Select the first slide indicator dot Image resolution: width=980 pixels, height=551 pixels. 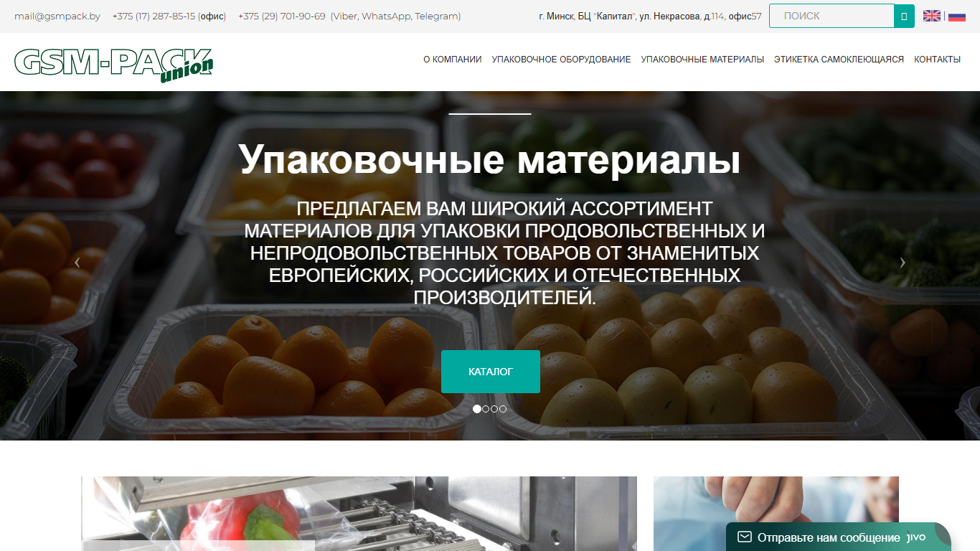pyautogui.click(x=477, y=409)
